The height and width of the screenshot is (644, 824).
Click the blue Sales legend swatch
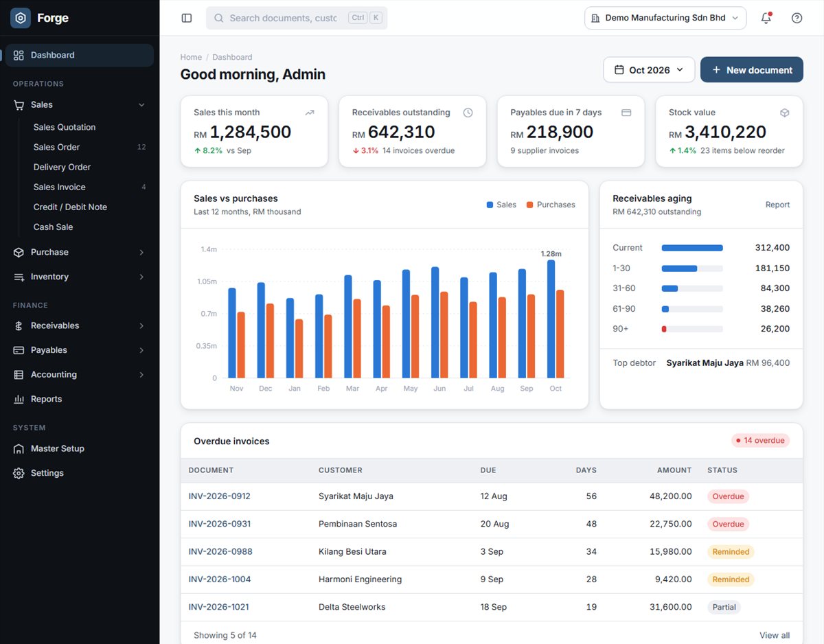490,205
